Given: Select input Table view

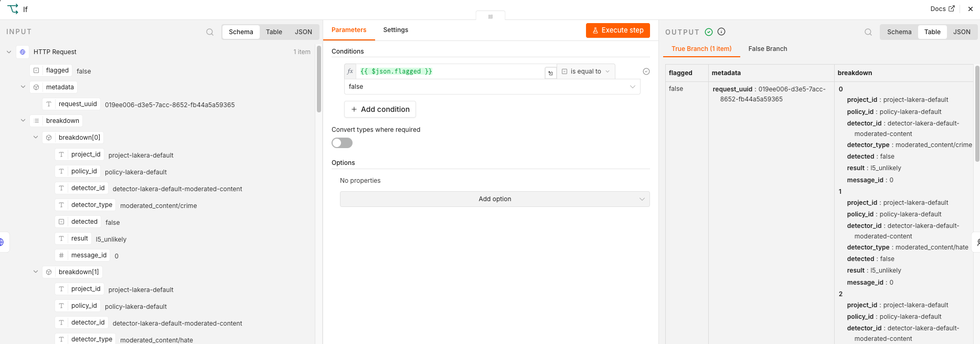Looking at the screenshot, I should [x=274, y=32].
